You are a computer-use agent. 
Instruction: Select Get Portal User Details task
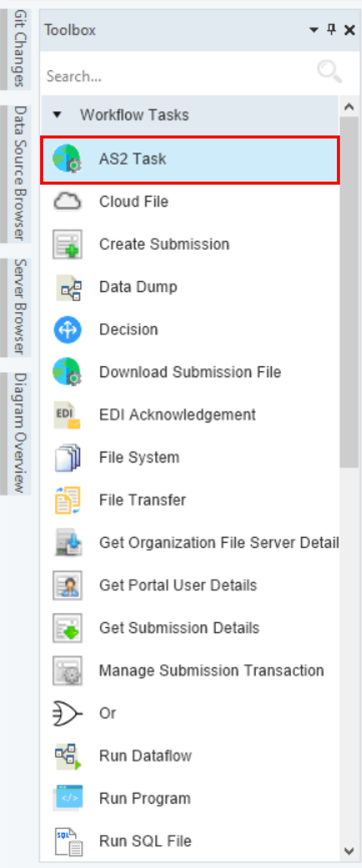[178, 585]
